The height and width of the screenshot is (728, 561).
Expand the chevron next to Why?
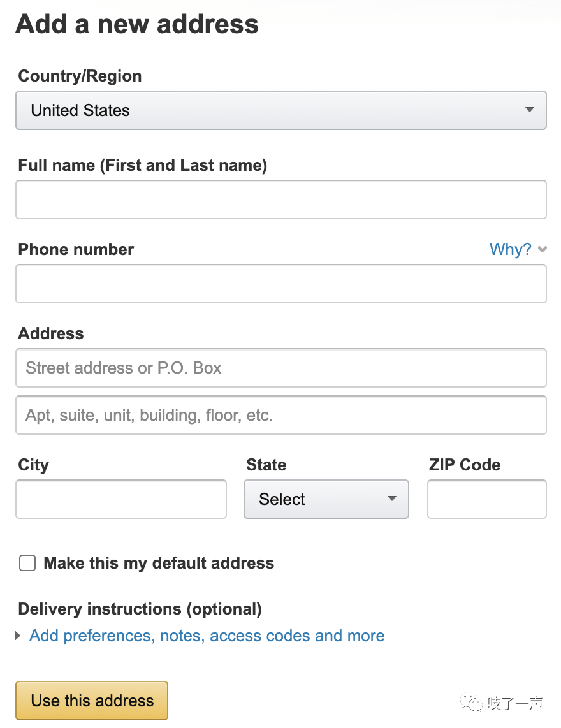[x=542, y=250]
